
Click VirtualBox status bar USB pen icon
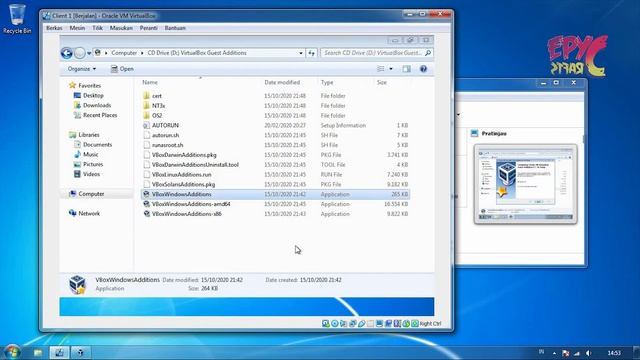click(x=362, y=324)
